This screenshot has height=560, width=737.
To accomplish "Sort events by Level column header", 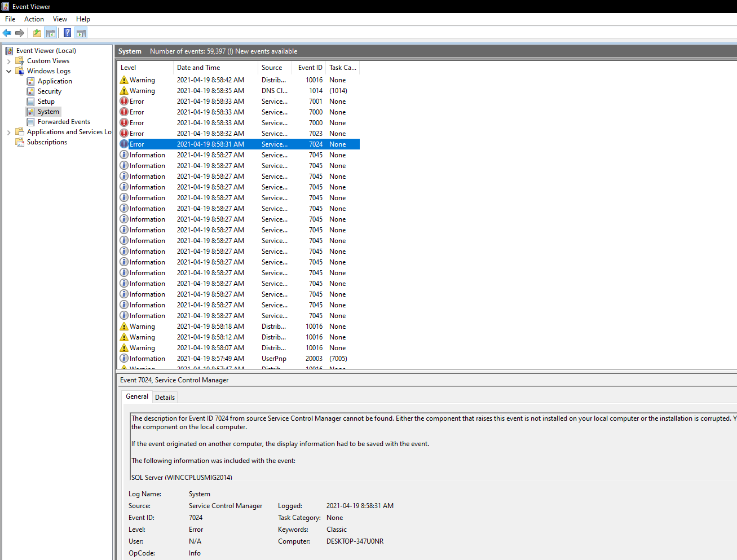I will pos(145,68).
